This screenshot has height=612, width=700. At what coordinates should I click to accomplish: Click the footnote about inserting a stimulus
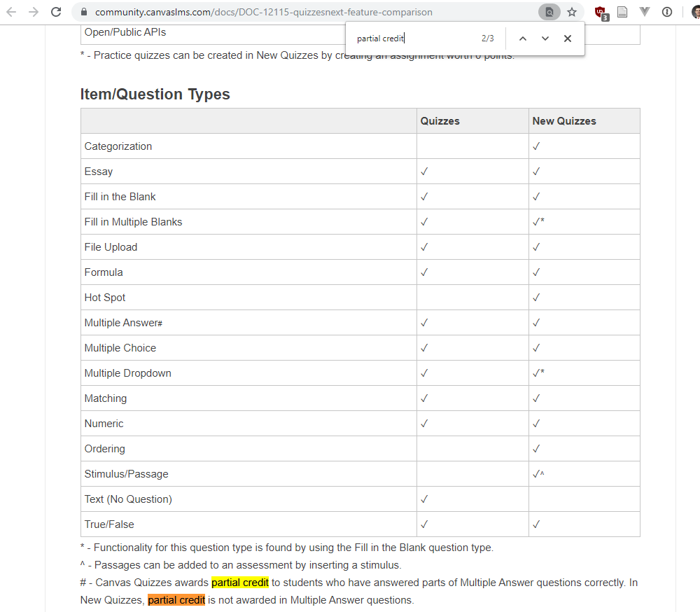241,565
